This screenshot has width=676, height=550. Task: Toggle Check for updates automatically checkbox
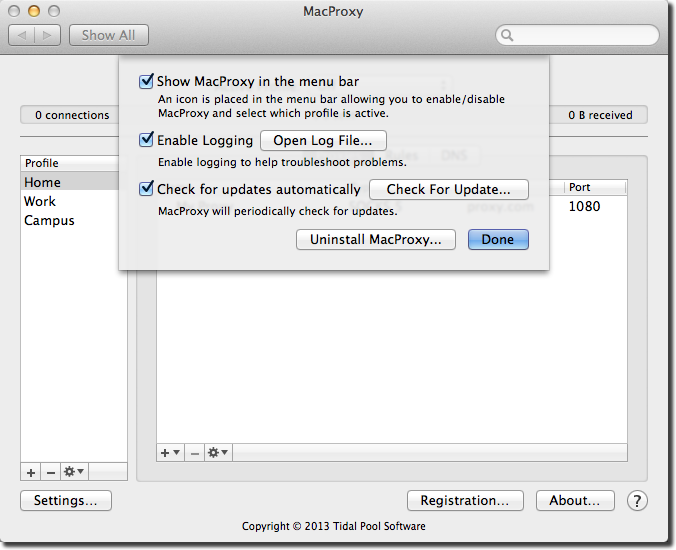click(146, 189)
